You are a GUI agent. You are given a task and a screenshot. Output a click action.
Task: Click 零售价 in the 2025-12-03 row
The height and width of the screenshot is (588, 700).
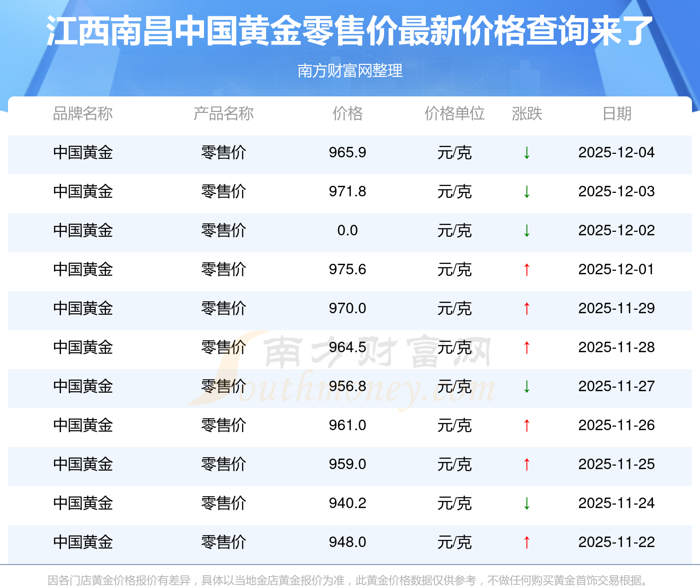pos(223,192)
